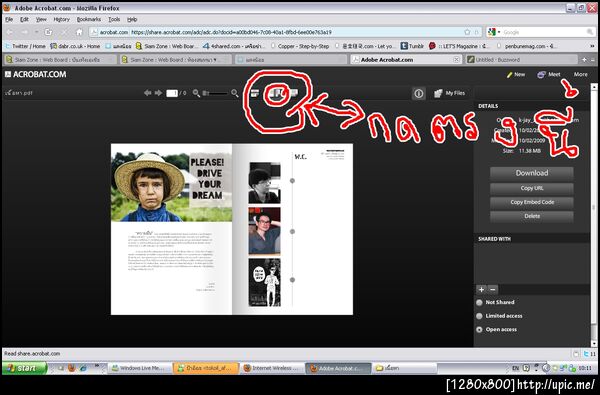Select Open access radio option
Screen dimensions: 600x395
(x=479, y=330)
